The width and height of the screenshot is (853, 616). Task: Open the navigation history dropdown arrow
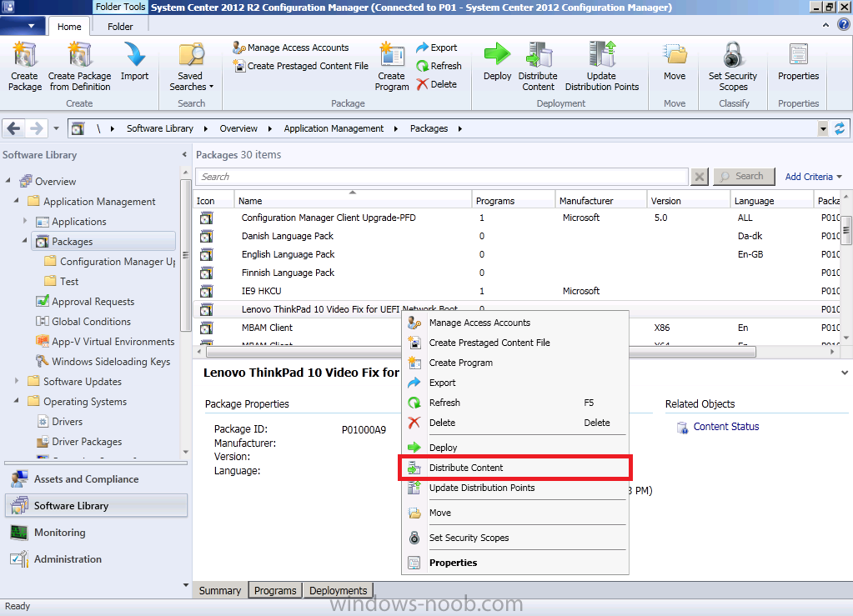click(x=56, y=129)
